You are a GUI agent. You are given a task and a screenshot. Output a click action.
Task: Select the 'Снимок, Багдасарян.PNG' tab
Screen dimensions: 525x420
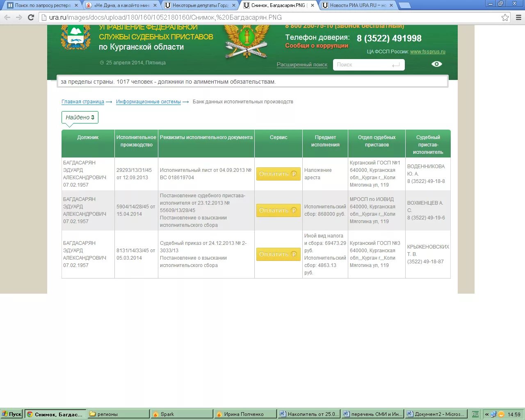[x=279, y=5]
